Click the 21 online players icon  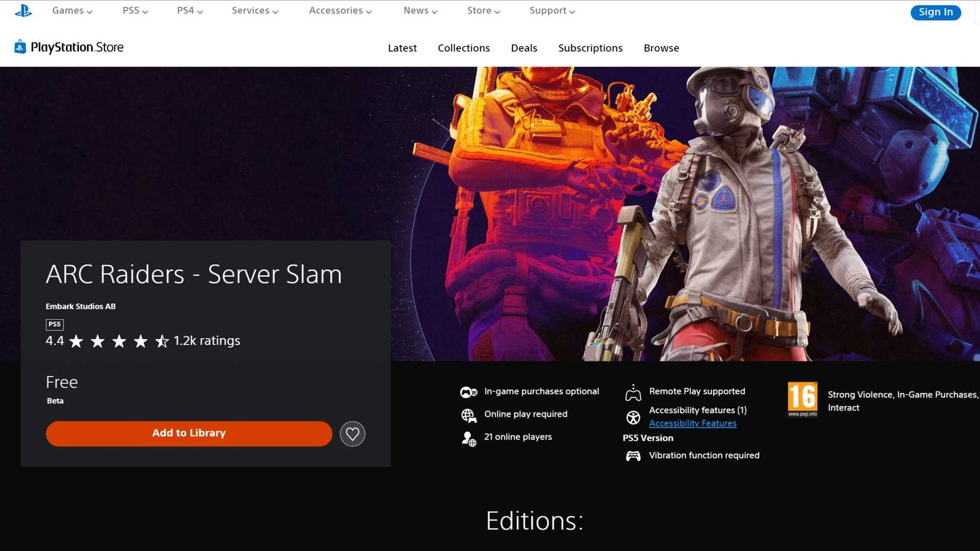(x=469, y=438)
